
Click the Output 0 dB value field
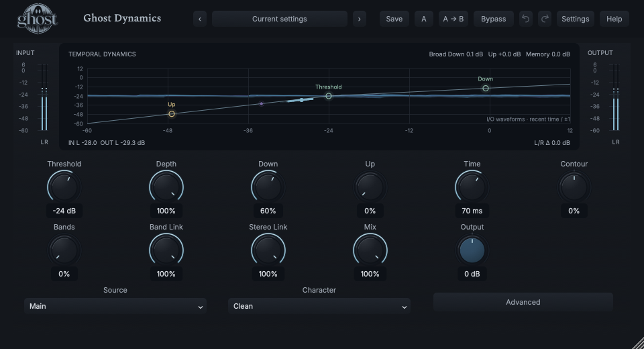pyautogui.click(x=472, y=275)
